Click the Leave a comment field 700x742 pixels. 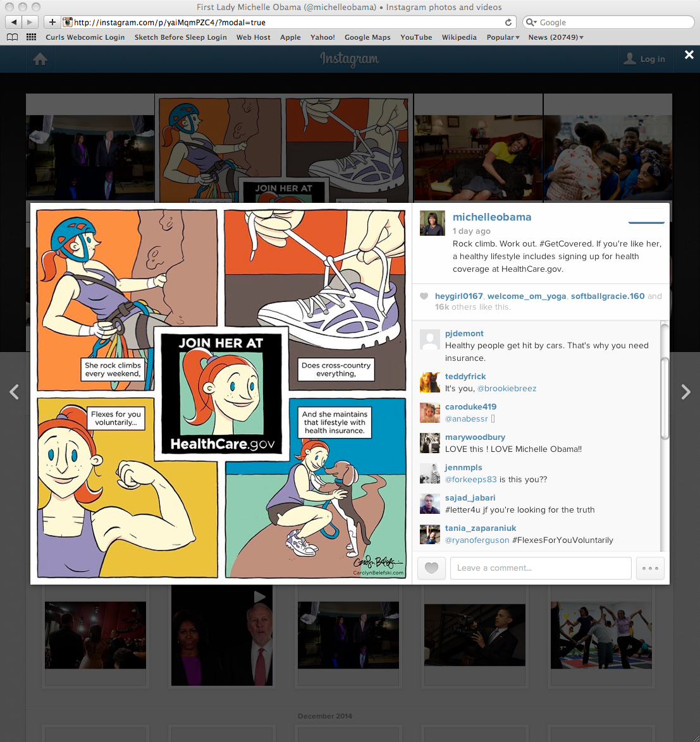[x=541, y=568]
